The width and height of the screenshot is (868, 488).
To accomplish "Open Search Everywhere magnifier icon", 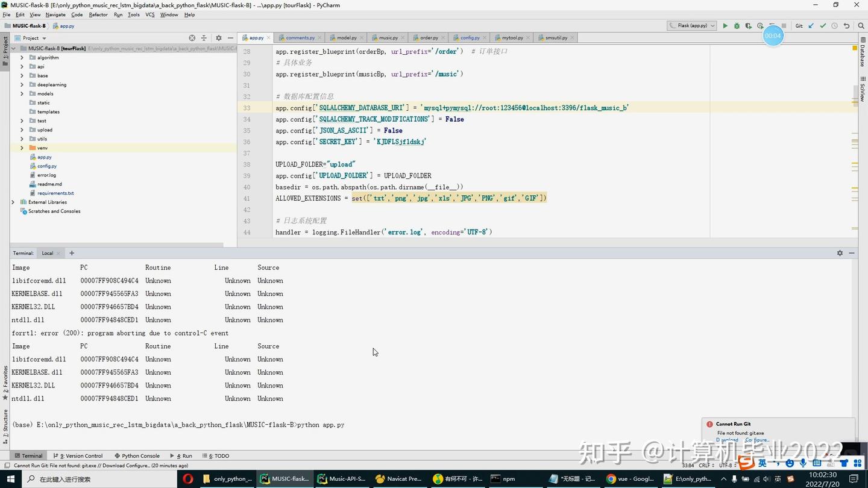I will tap(861, 25).
